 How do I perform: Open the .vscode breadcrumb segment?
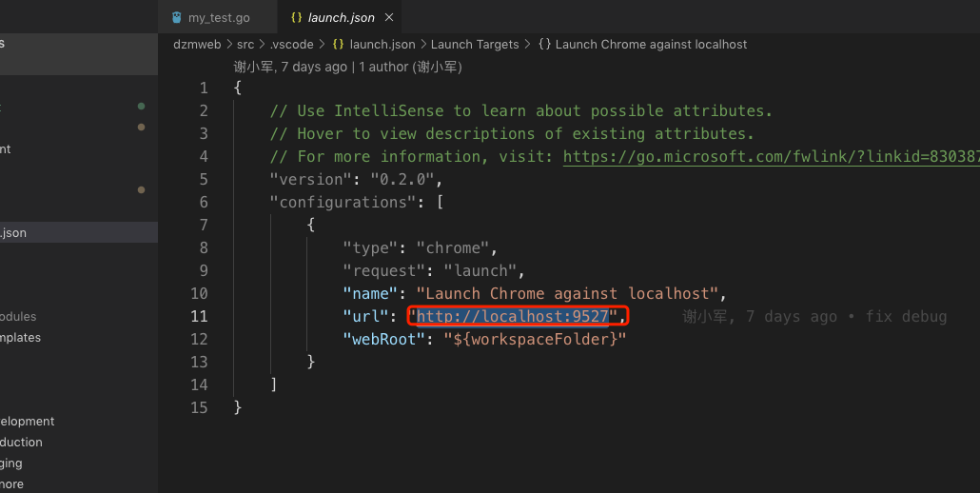point(292,45)
